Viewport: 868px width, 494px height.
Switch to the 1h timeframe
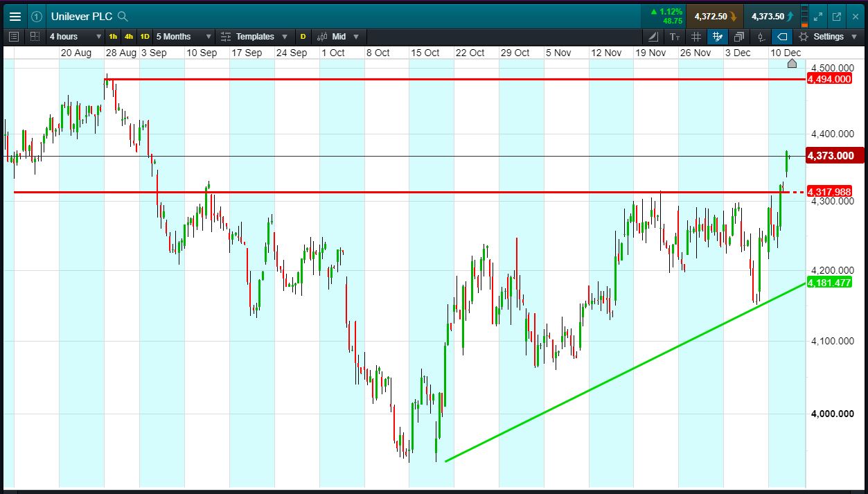113,37
